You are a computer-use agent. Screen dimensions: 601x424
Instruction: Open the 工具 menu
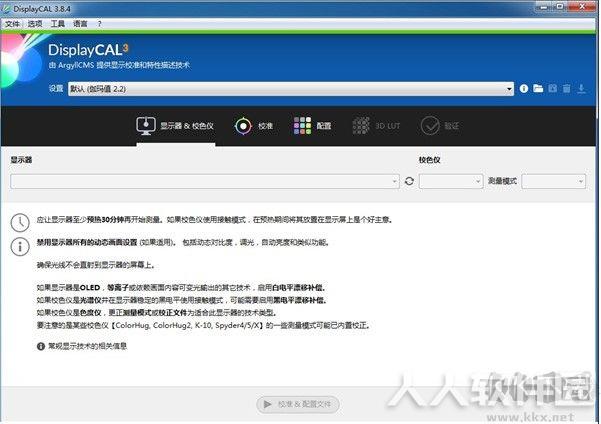57,24
